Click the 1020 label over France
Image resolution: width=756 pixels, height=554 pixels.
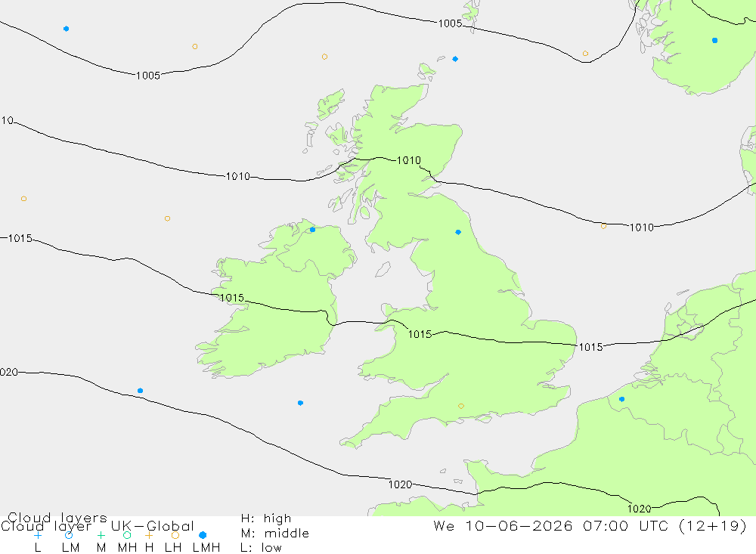tap(639, 508)
